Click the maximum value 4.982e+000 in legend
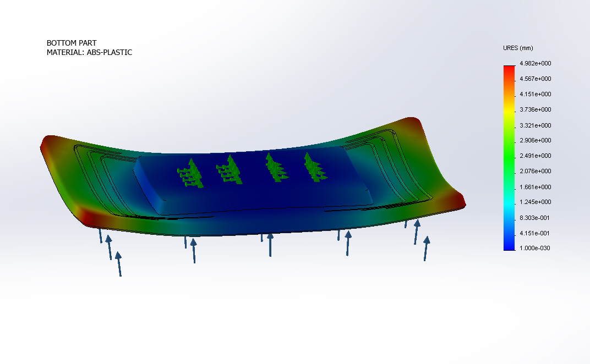The height and width of the screenshot is (364, 590). click(535, 63)
